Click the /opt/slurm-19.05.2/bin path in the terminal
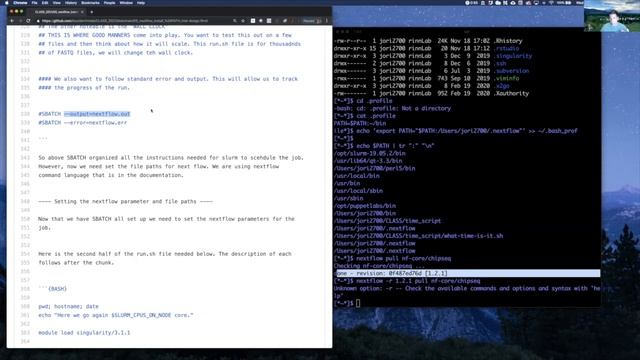 369,153
